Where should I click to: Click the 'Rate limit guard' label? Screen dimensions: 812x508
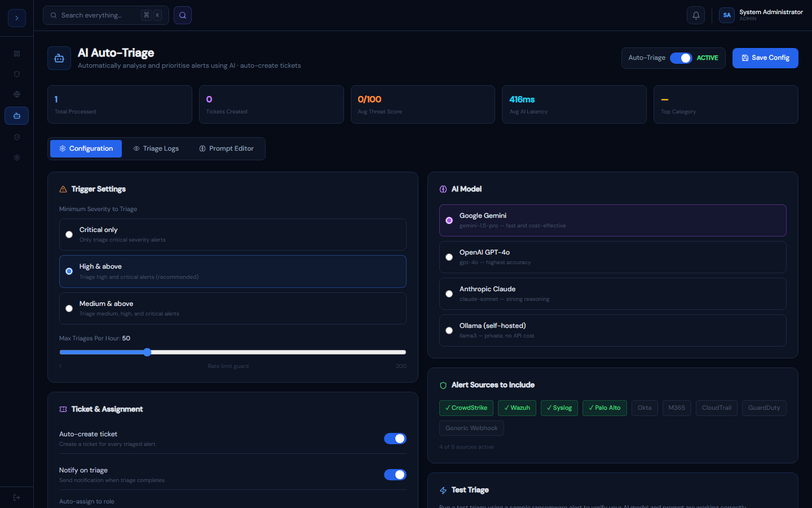pos(228,366)
